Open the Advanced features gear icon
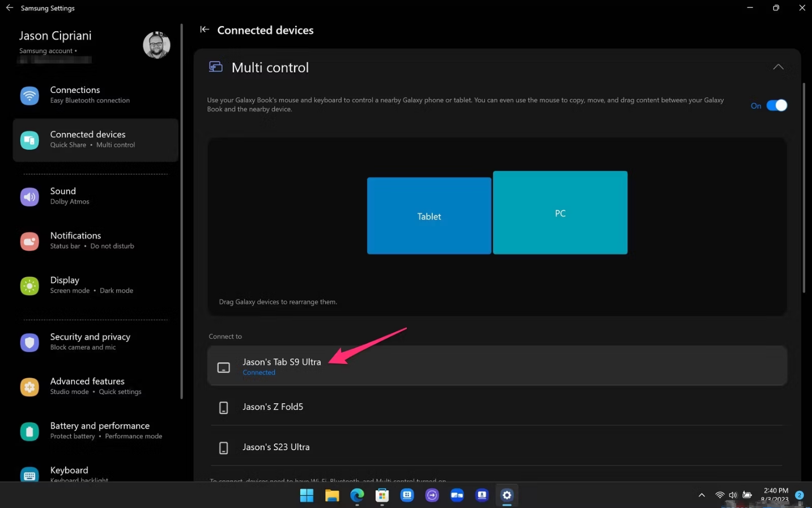Image resolution: width=812 pixels, height=508 pixels. pos(29,387)
